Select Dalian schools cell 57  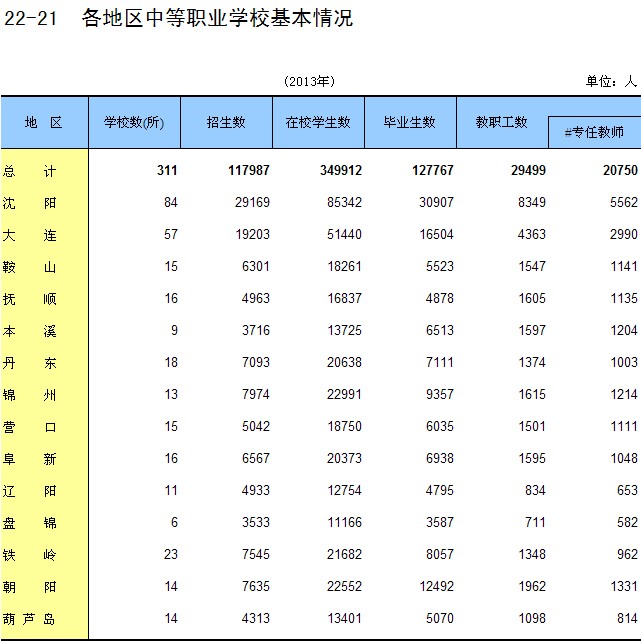coord(171,234)
